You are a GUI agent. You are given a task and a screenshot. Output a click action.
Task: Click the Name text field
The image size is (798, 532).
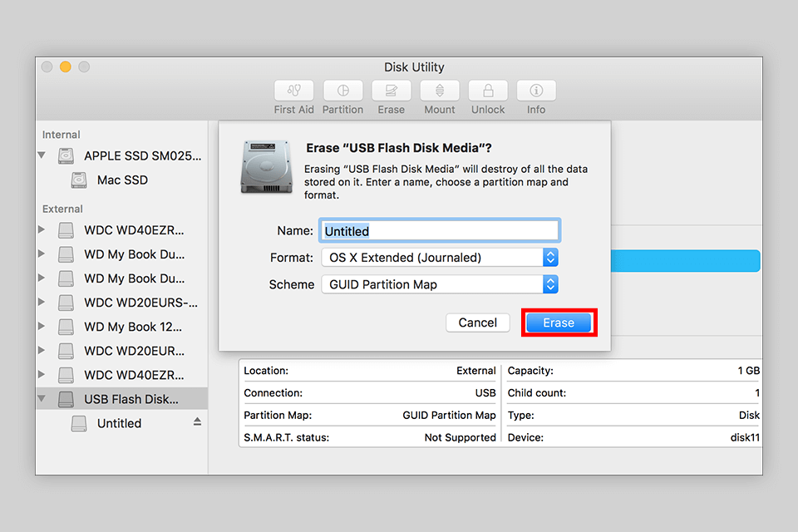coord(439,231)
